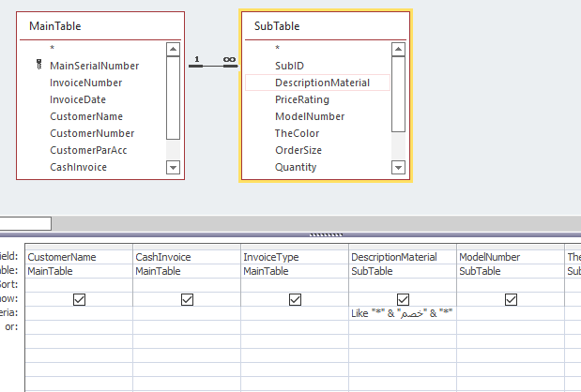Select the one-to-many join line between tables
The width and height of the screenshot is (581, 392).
point(213,67)
